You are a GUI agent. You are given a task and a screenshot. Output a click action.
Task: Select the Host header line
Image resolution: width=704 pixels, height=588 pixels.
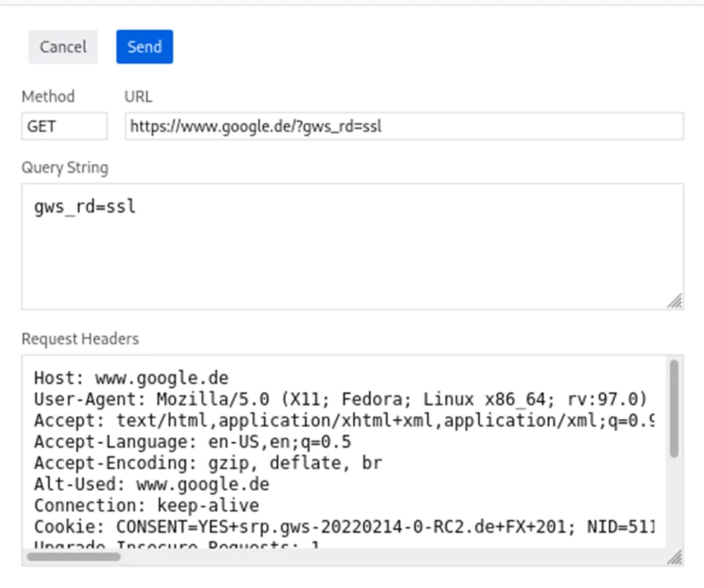click(131, 378)
